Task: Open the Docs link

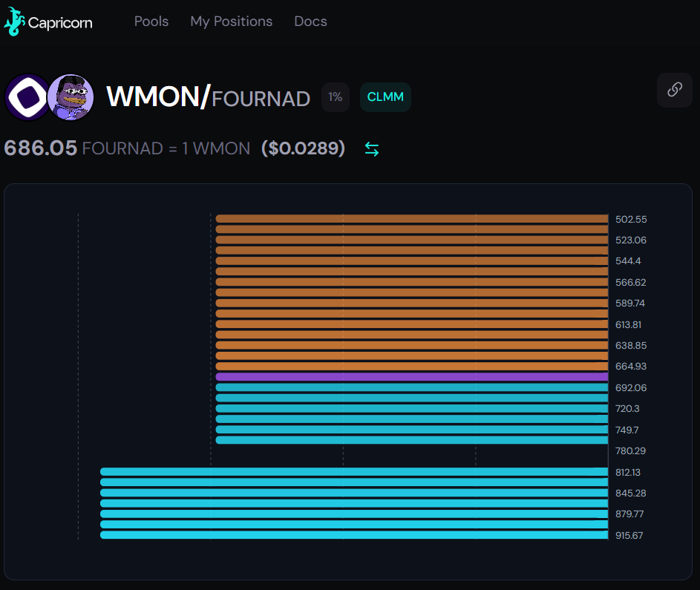Action: tap(310, 22)
